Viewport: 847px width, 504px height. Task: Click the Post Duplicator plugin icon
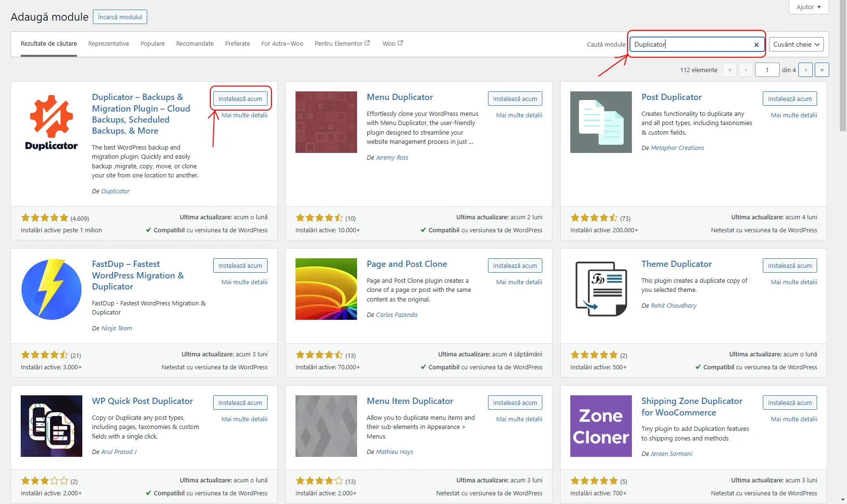[x=601, y=122]
